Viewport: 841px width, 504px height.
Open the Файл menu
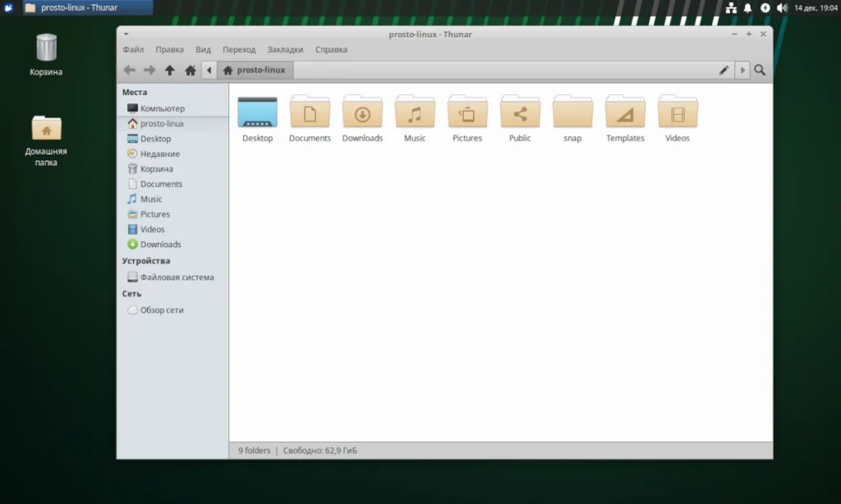coord(133,49)
